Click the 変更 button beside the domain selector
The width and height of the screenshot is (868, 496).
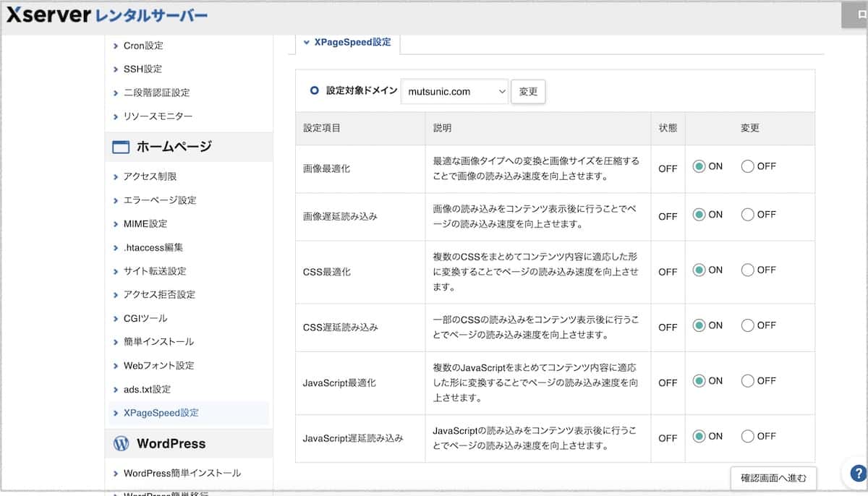pos(528,91)
